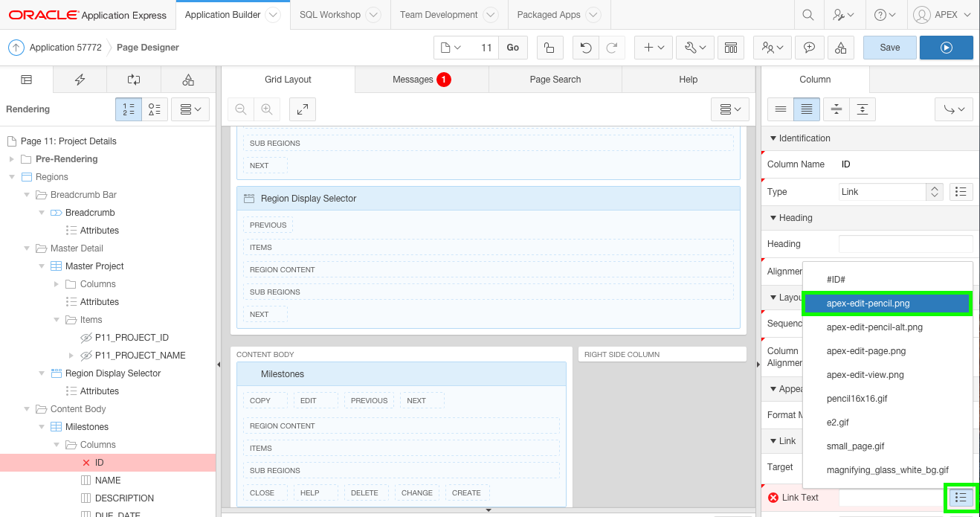
Task: Open the Help question-mark menu
Action: [x=885, y=14]
